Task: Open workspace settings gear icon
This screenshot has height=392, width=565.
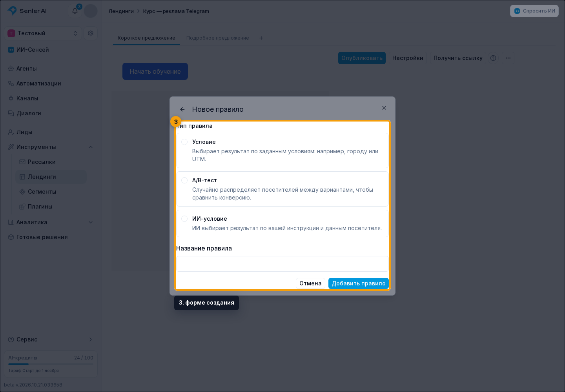Action: pos(91,33)
